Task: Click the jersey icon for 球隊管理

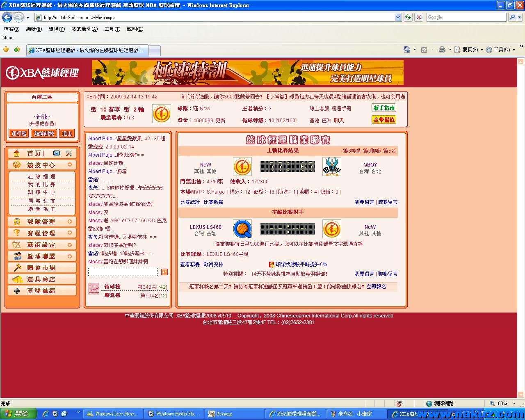Action: pos(17,221)
